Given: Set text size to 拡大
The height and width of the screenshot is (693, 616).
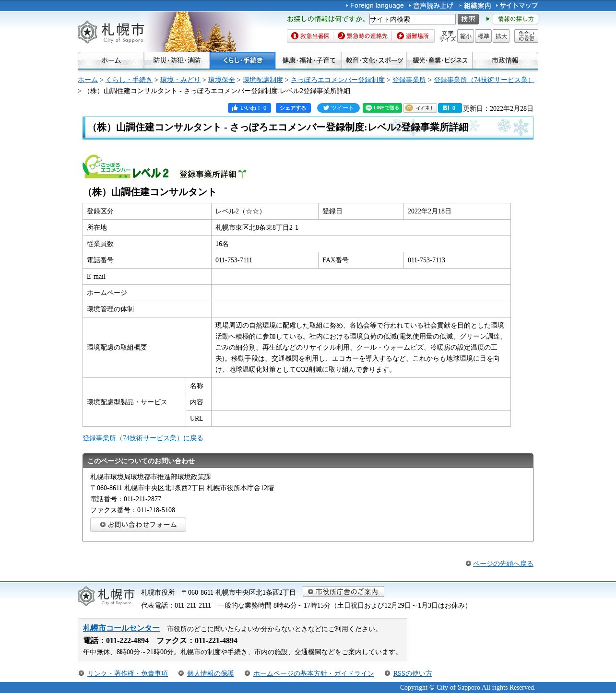Looking at the screenshot, I should [x=501, y=36].
